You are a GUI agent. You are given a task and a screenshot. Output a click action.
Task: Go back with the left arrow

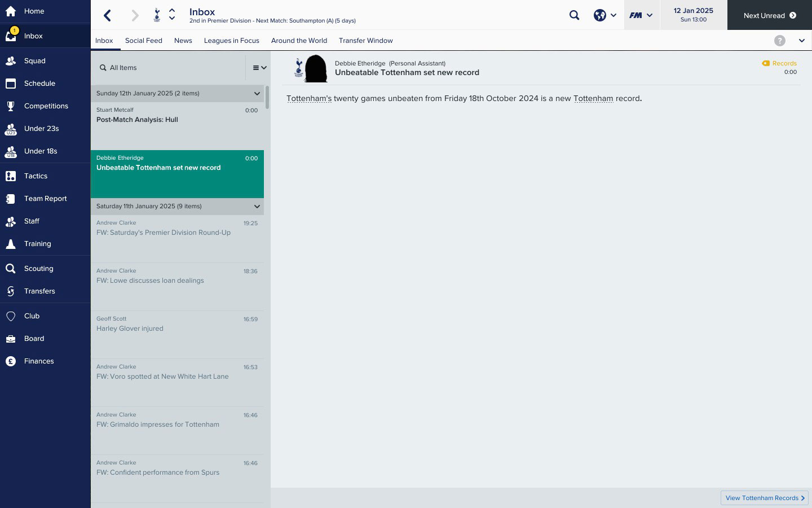point(108,15)
